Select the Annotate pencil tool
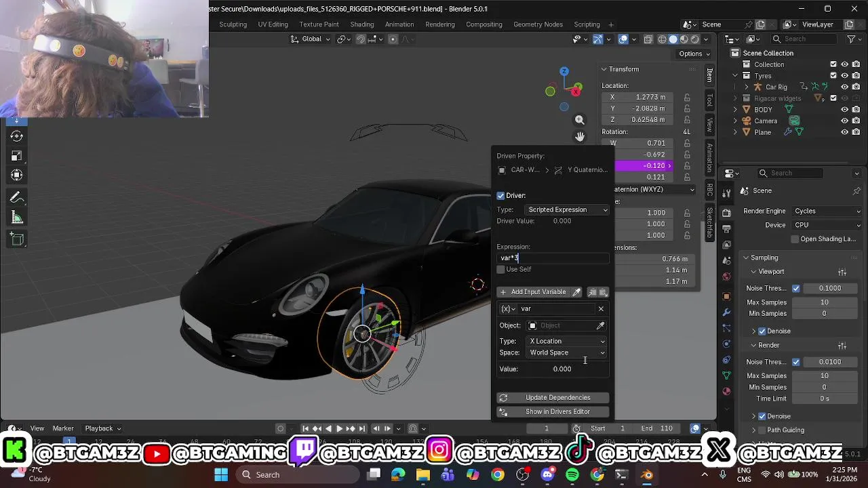The height and width of the screenshot is (488, 868). 17,198
